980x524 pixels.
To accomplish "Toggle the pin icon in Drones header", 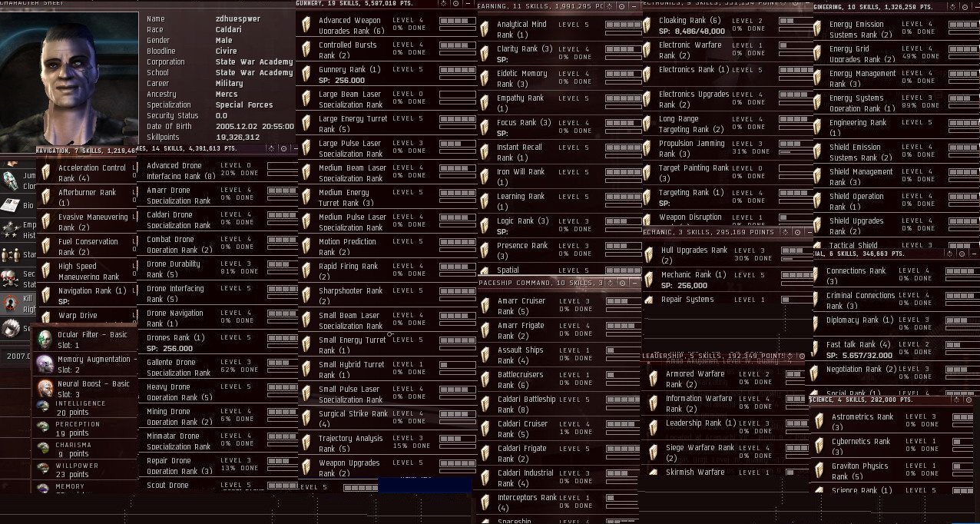I will (272, 148).
